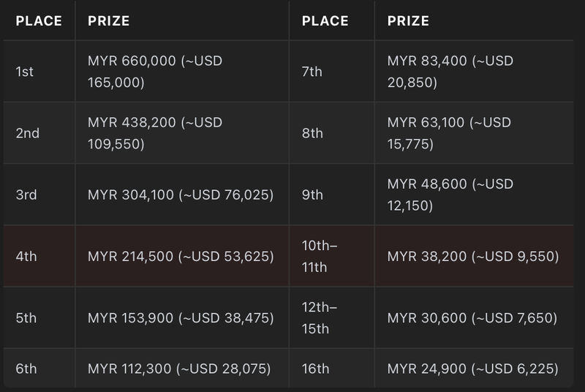Screen dimensions: 585x392
Task: Click the first PRIZE column header
Action: 181,20
